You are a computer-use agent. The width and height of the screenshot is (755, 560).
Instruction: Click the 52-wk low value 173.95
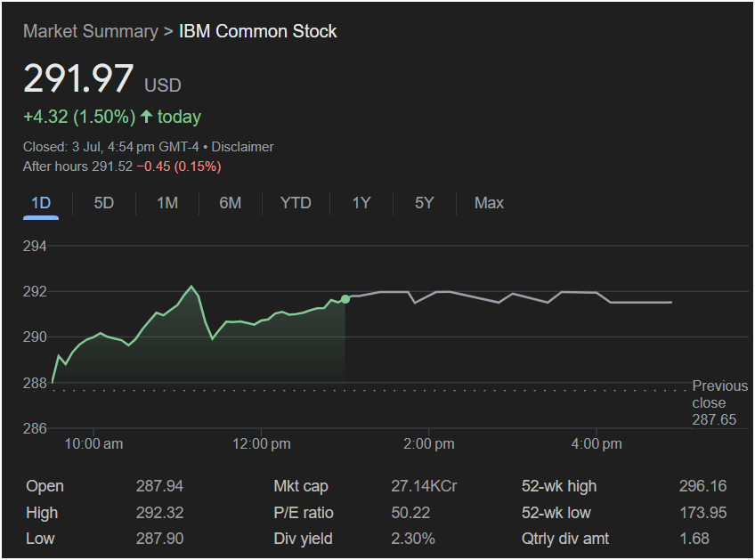(702, 513)
